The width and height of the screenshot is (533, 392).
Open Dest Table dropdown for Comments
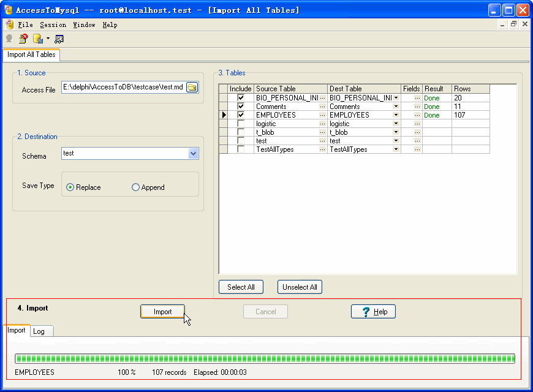(396, 107)
